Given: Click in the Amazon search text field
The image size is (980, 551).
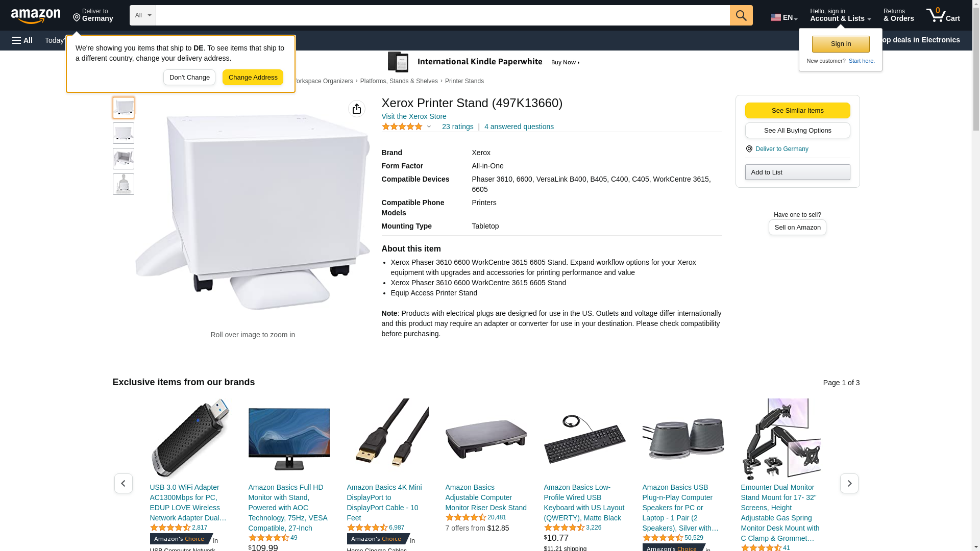Looking at the screenshot, I should 443,15.
